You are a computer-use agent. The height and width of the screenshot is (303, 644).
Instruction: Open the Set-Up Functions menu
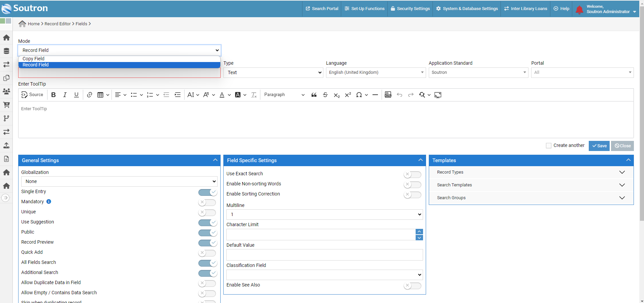tap(364, 9)
